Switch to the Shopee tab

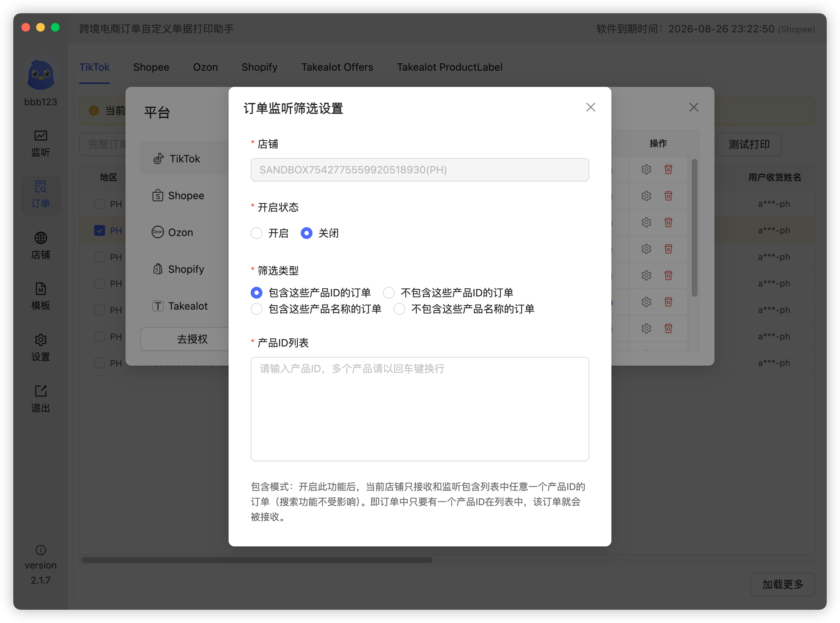click(x=151, y=67)
